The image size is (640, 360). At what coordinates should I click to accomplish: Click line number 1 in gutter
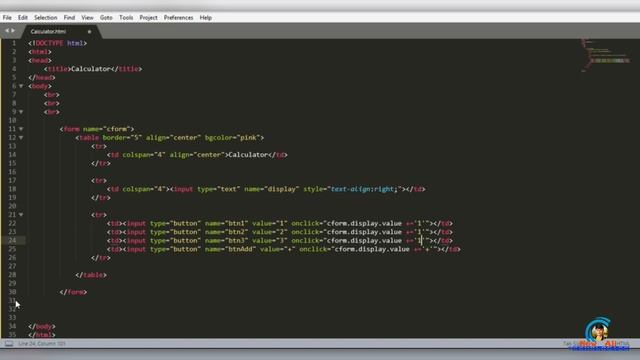[x=14, y=43]
